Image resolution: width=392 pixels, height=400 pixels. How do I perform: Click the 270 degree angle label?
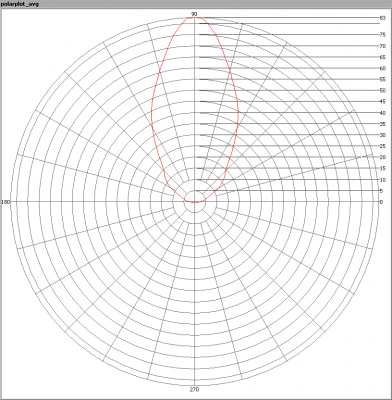[194, 389]
